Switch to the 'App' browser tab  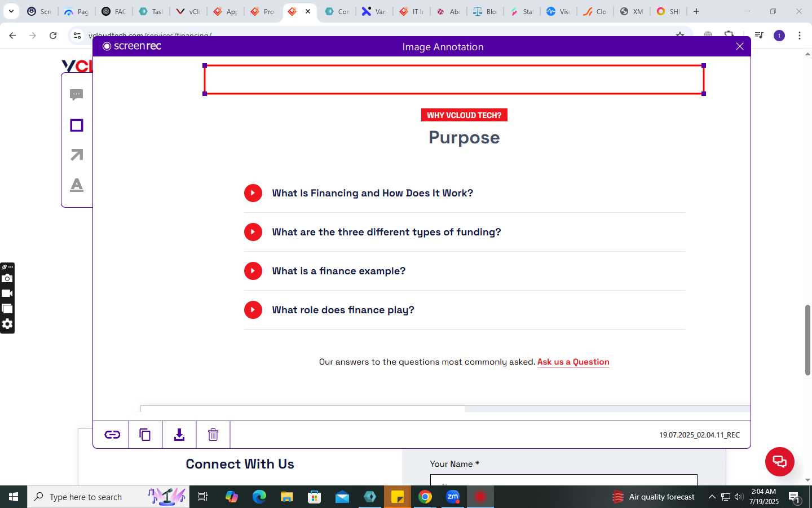225,11
